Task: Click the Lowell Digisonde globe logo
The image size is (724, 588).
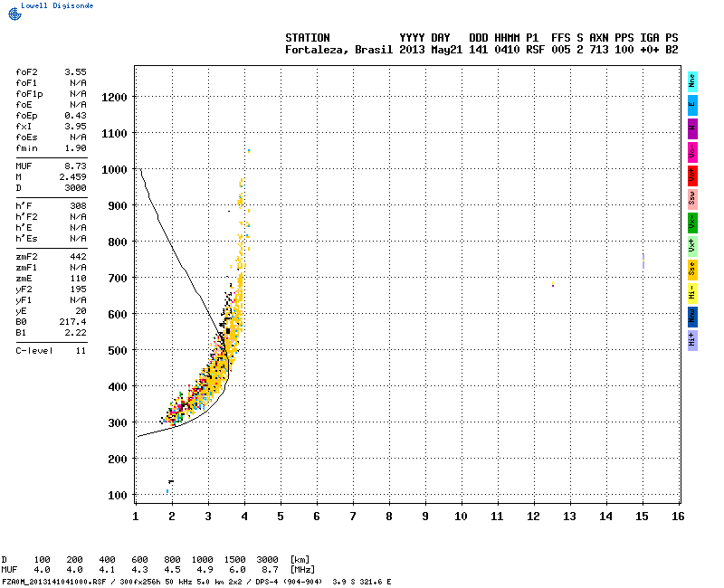Action: point(14,14)
